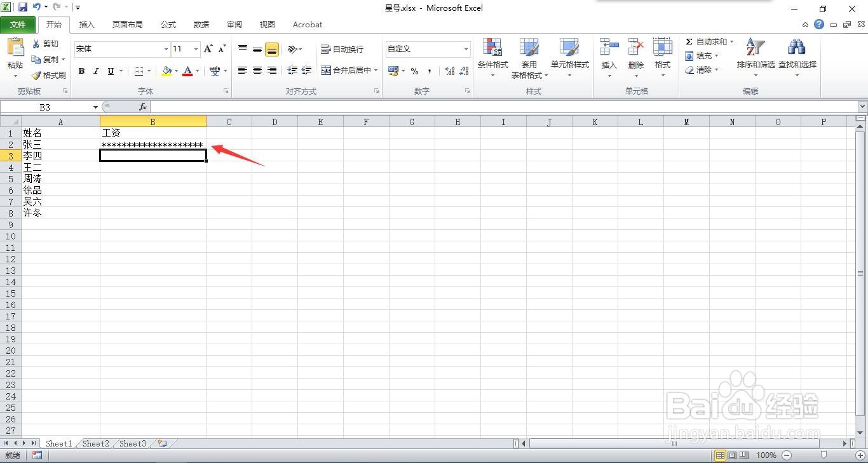The width and height of the screenshot is (868, 463).
Task: Click the 删除 cells delete icon
Action: click(636, 48)
